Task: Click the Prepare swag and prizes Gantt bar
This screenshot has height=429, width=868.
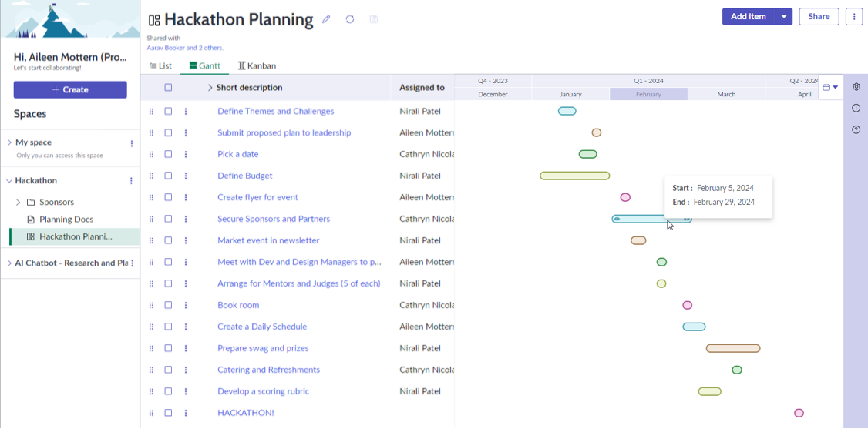Action: click(733, 348)
